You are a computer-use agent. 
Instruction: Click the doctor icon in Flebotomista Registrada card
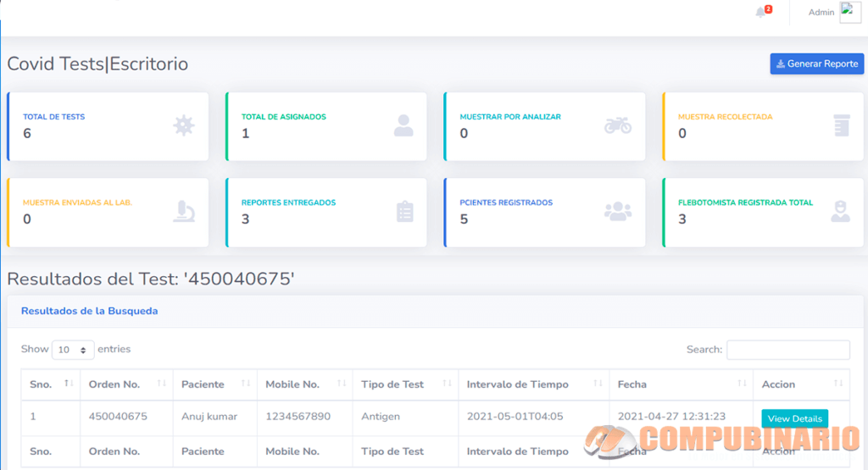point(840,212)
